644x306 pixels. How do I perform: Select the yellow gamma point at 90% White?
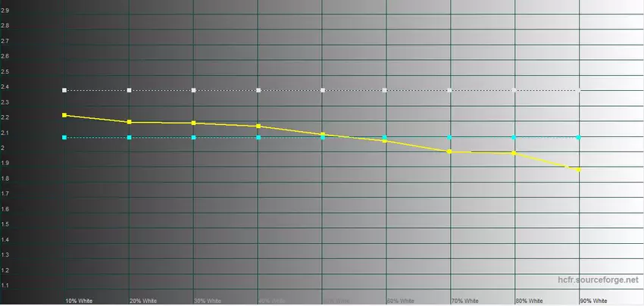[x=580, y=170]
